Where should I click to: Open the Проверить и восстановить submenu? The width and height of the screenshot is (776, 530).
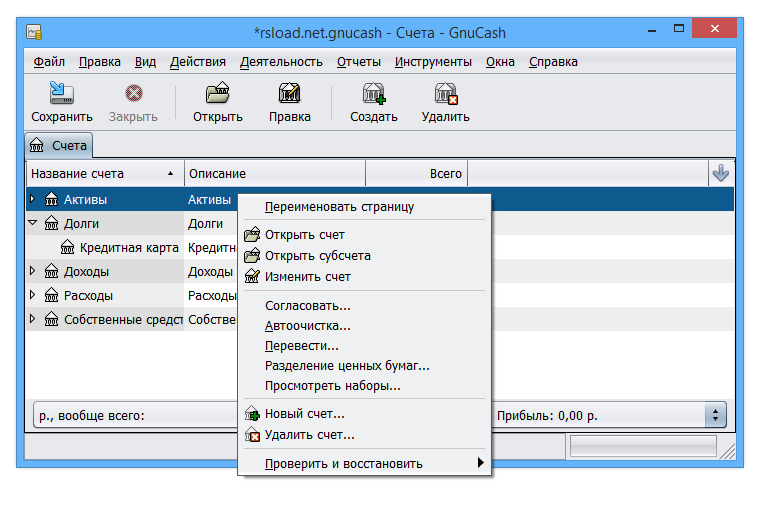tap(364, 464)
